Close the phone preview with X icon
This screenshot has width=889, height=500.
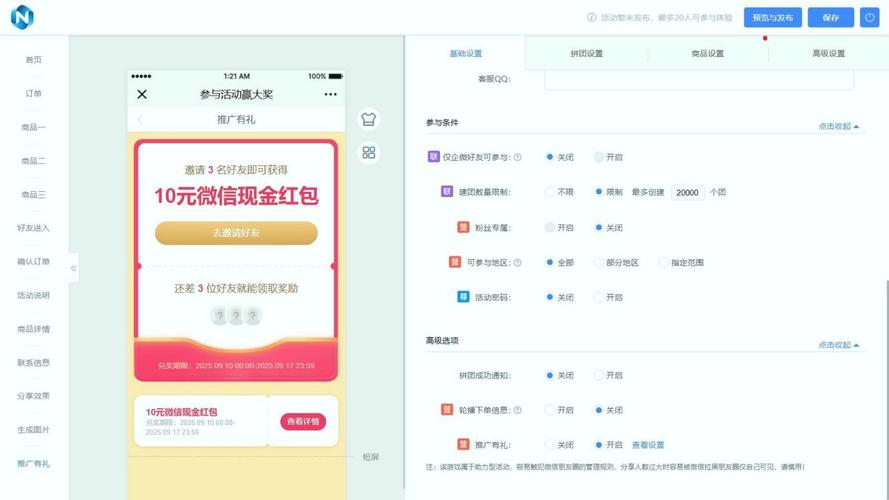142,95
